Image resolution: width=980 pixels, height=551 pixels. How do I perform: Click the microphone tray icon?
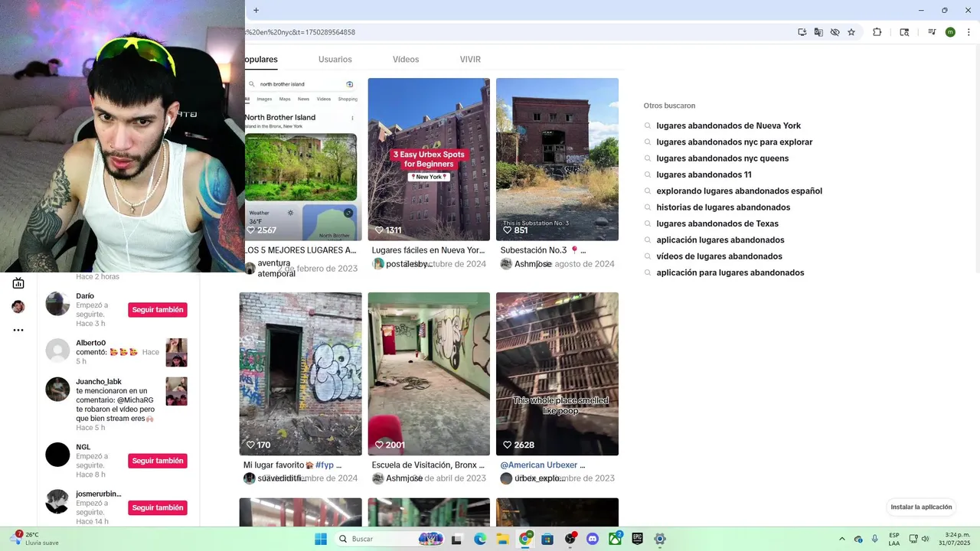[x=875, y=539]
